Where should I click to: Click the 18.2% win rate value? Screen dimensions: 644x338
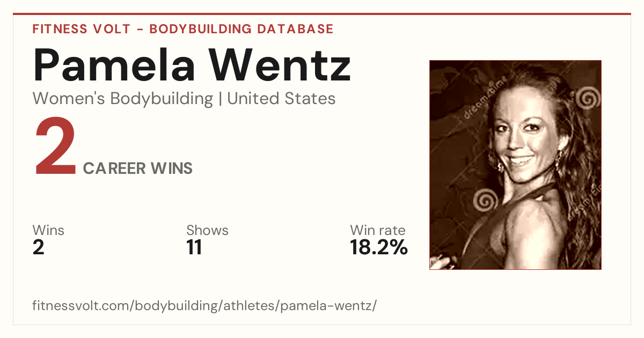click(x=379, y=247)
